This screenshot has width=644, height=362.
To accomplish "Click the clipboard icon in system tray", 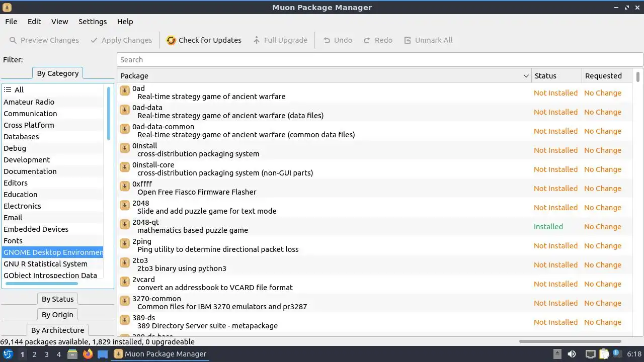I will tap(604, 354).
